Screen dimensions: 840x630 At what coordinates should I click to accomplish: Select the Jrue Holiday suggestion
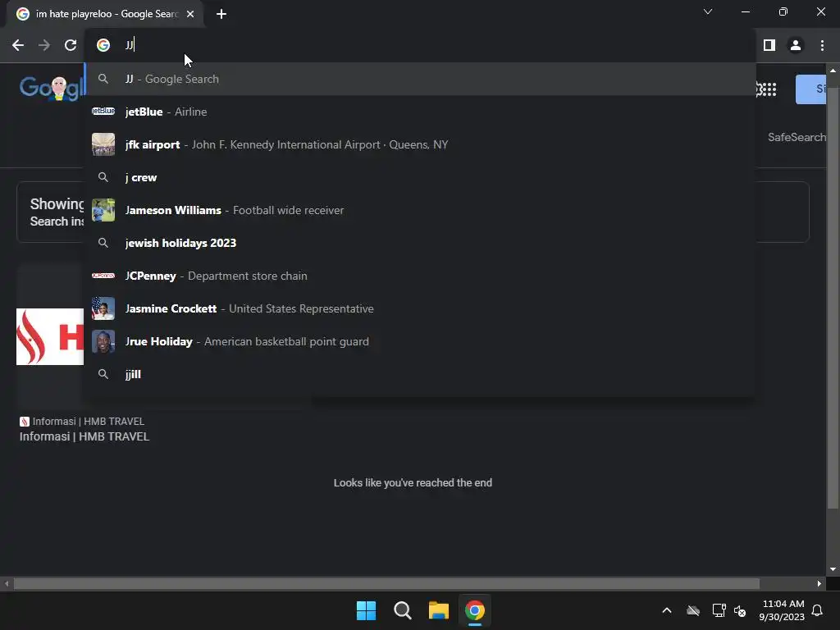click(420, 341)
